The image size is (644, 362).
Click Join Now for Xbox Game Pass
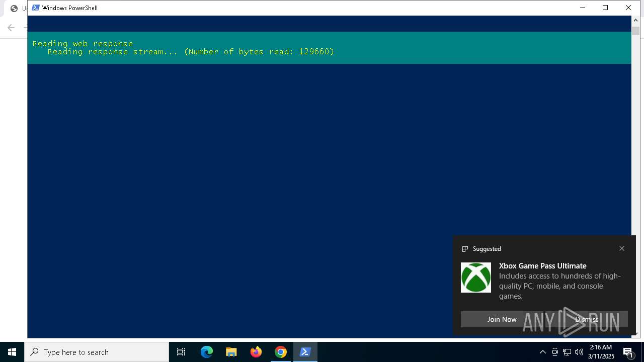[502, 319]
